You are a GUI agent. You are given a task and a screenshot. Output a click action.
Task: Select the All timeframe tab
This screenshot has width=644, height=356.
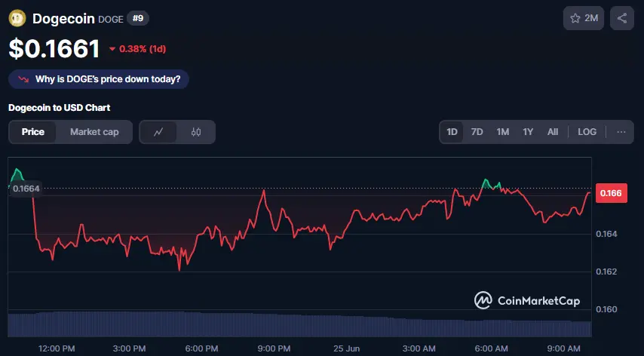(553, 132)
